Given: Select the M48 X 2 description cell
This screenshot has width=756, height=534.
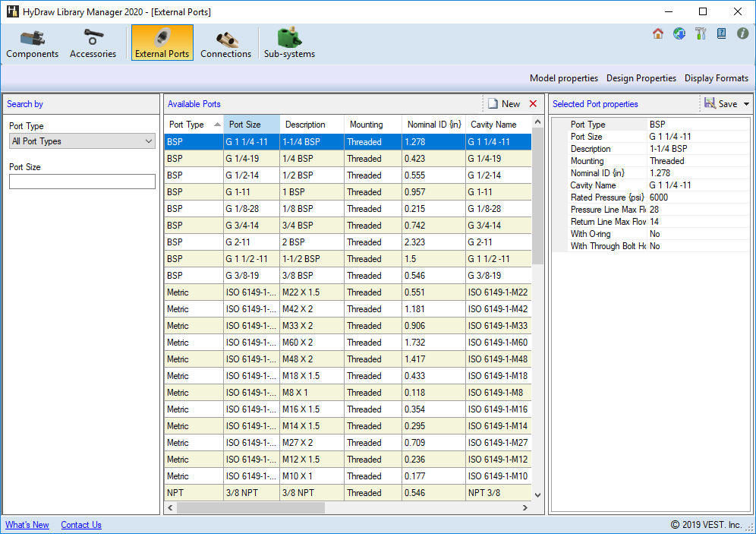Looking at the screenshot, I should point(312,359).
